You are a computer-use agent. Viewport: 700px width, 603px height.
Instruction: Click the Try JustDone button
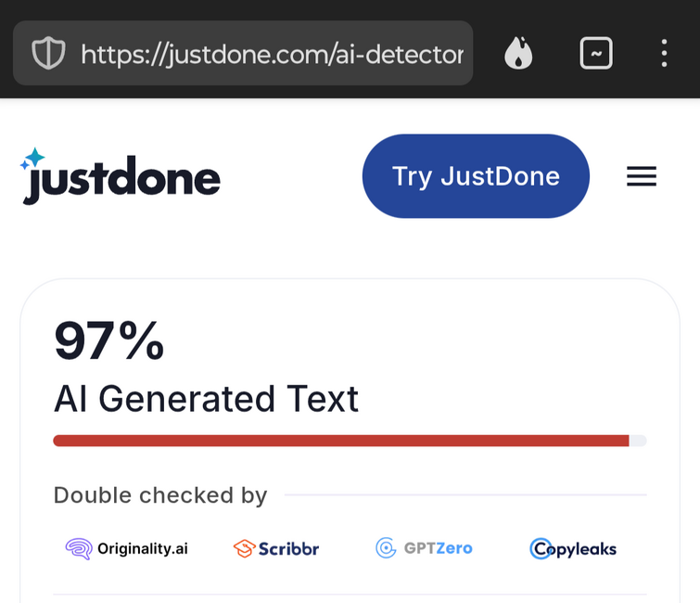[476, 176]
